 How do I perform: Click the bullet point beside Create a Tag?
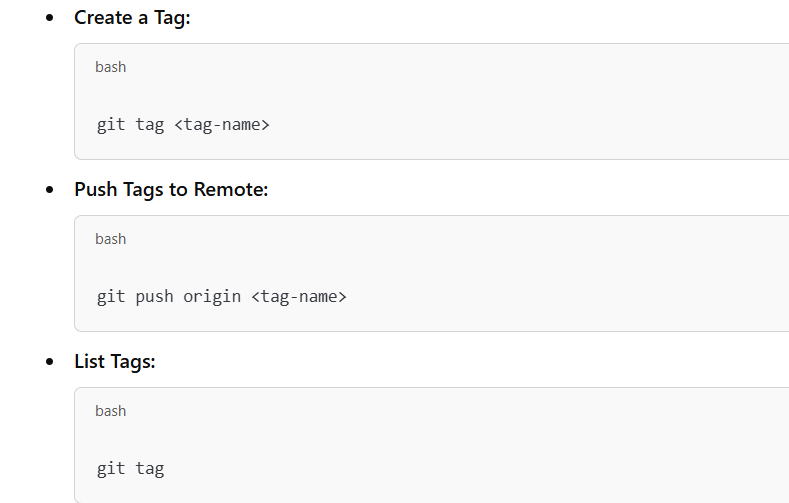coord(50,18)
